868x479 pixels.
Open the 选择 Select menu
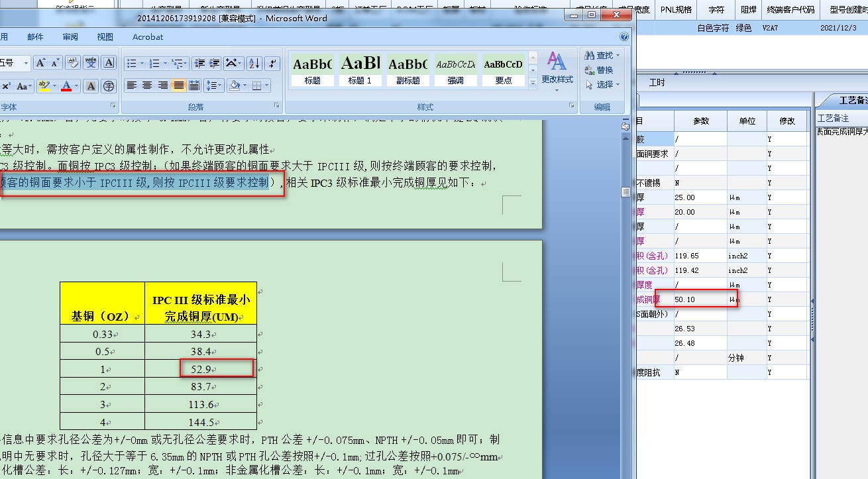[x=602, y=85]
